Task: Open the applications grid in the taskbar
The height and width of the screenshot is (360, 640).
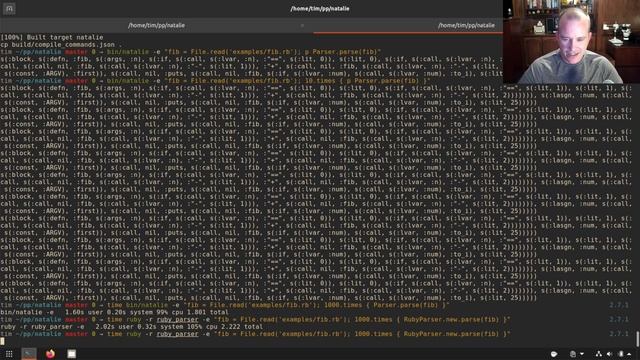Action: 9,354
